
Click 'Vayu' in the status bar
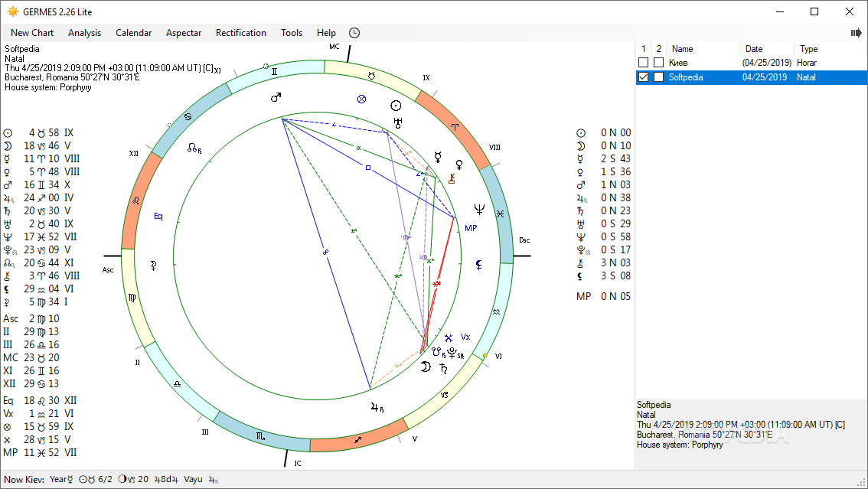pyautogui.click(x=193, y=480)
